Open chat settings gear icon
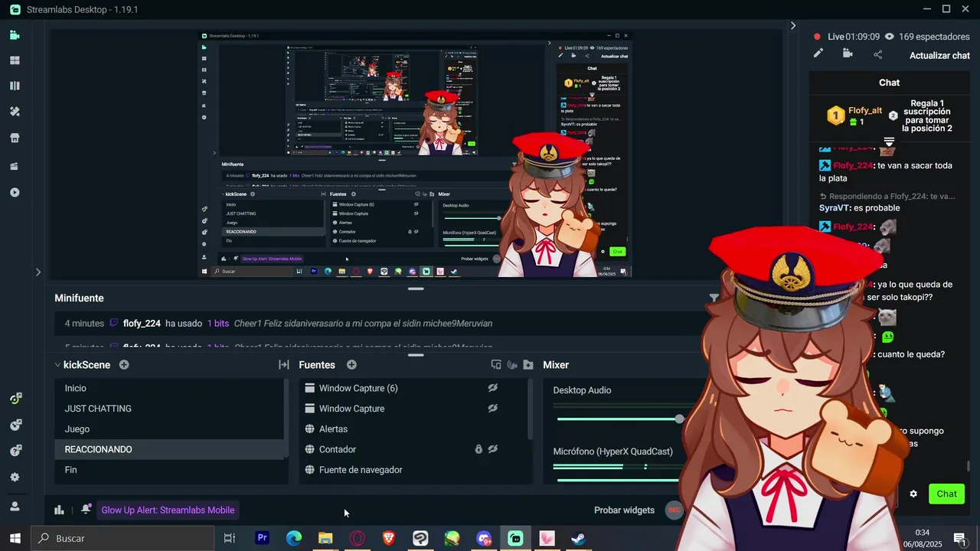The height and width of the screenshot is (551, 980). tap(913, 494)
